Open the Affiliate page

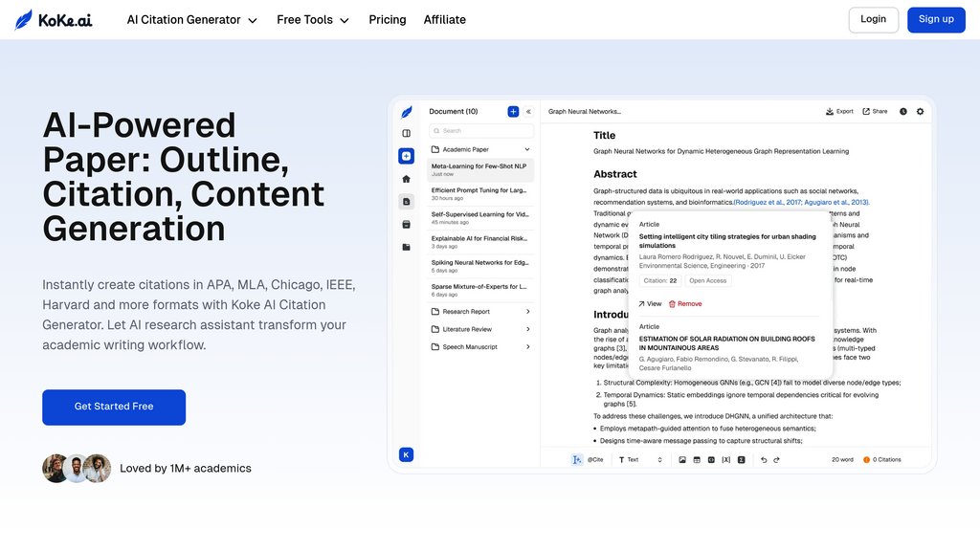tap(444, 20)
